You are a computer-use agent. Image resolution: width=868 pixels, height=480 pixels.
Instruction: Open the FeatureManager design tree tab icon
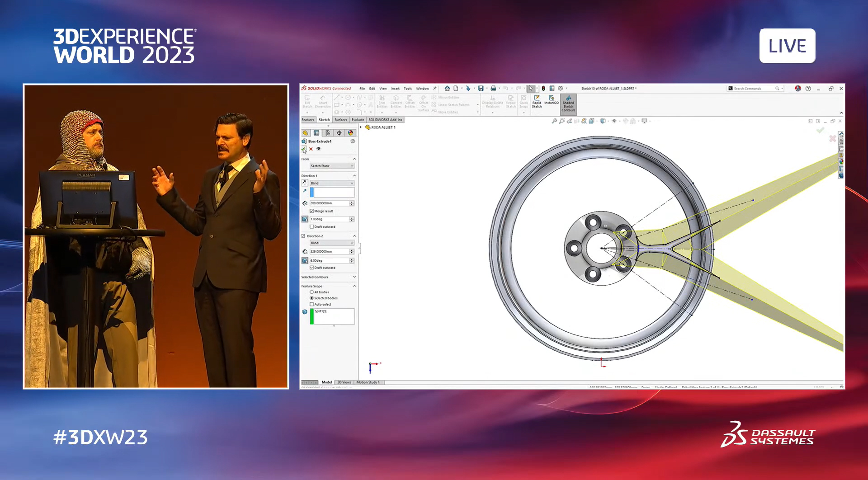[x=305, y=133]
